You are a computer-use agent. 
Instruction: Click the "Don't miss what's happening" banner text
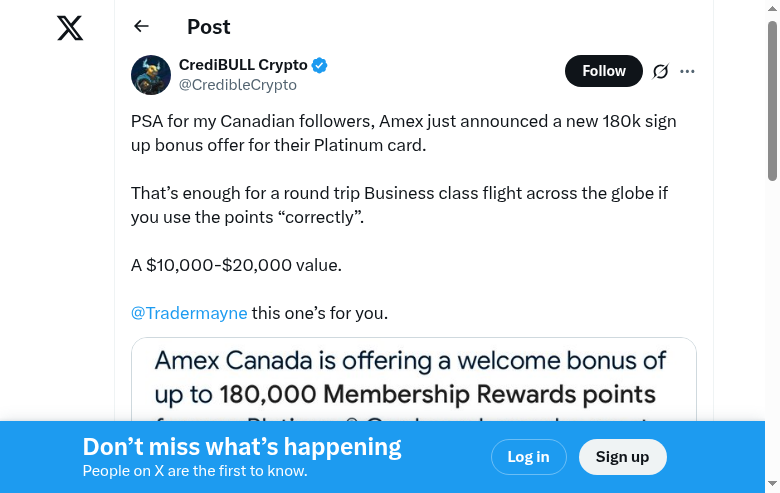tap(242, 447)
